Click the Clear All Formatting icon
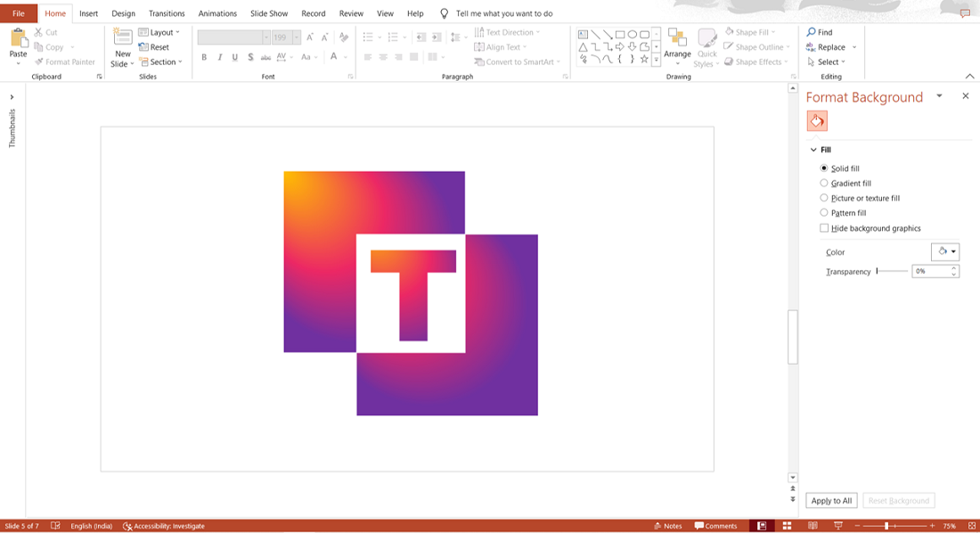The image size is (980, 533). pos(344,37)
